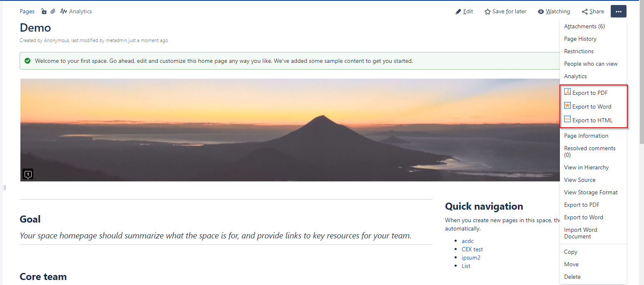Open the ipsum2 page link
Viewport: 644px width, 285px height.
[x=471, y=258]
